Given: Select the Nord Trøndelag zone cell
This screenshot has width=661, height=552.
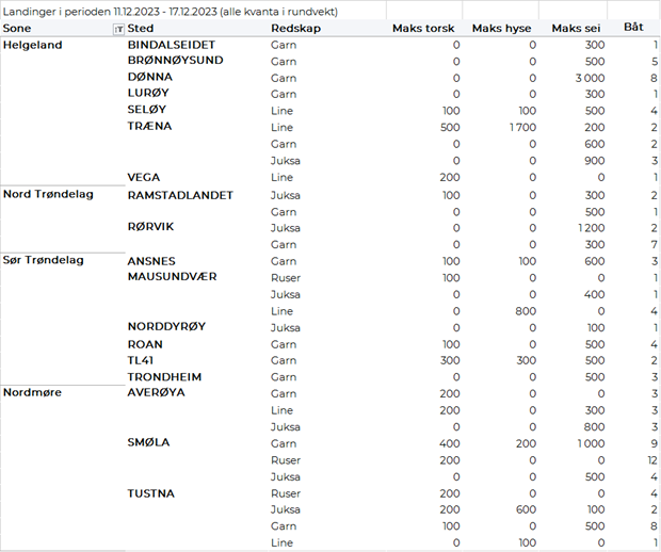Looking at the screenshot, I should tap(48, 194).
